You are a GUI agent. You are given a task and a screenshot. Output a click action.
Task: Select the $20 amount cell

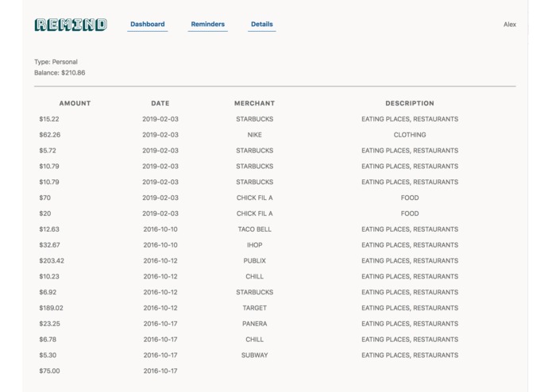click(45, 213)
